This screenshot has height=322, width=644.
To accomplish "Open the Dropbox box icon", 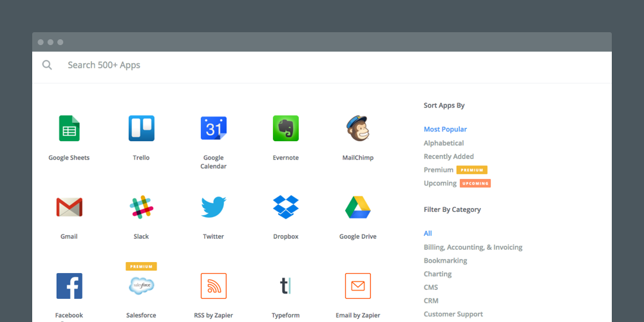I will [286, 207].
